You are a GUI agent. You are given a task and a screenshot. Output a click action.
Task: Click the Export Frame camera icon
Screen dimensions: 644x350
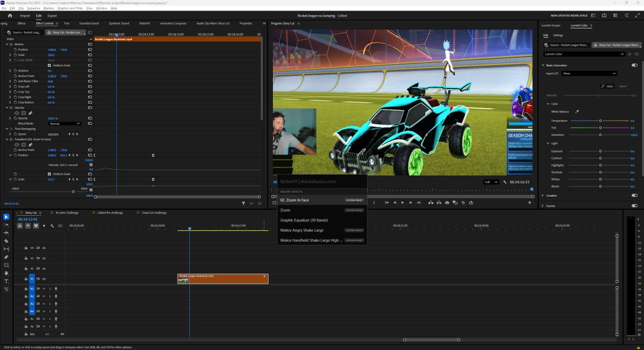447,203
